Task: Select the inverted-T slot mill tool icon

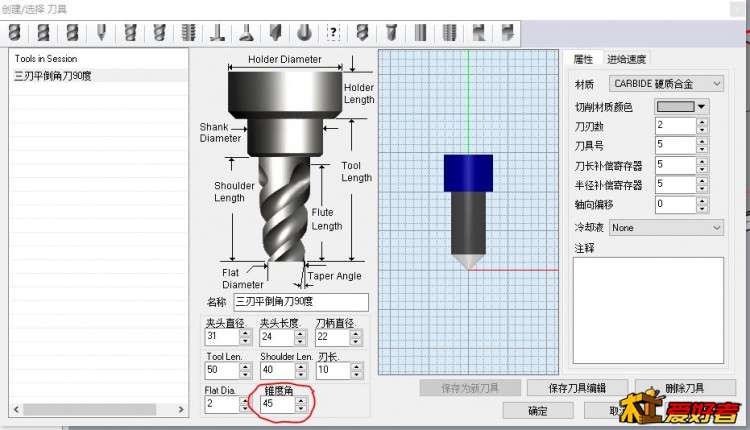Action: (x=218, y=33)
